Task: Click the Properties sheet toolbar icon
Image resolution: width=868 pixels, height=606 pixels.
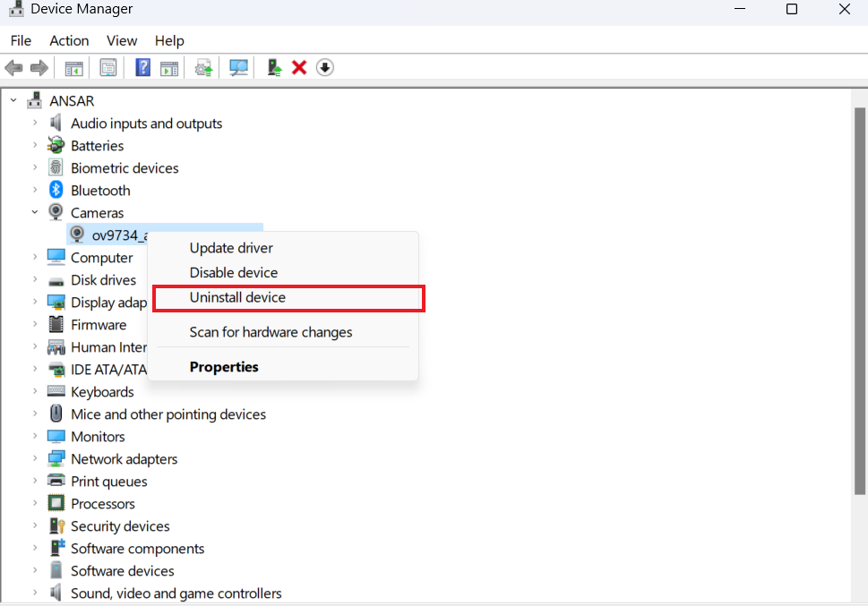Action: point(108,68)
